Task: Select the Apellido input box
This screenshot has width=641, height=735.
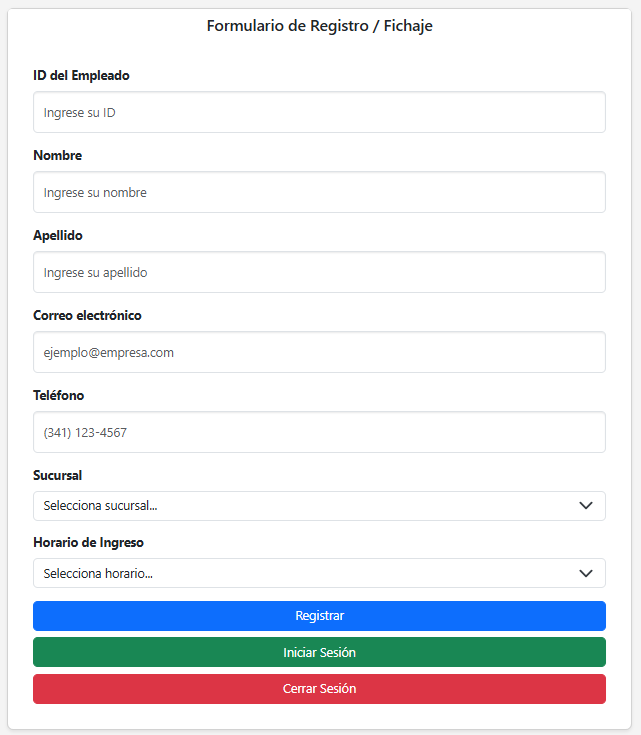Action: [319, 272]
